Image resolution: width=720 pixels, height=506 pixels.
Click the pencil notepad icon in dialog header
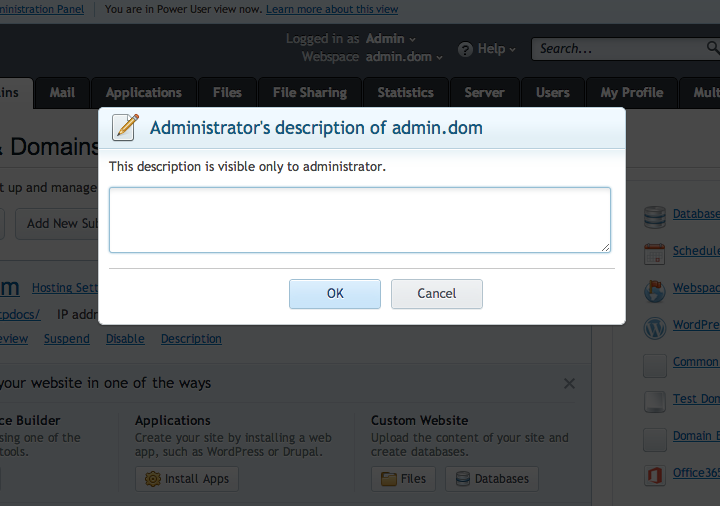click(125, 127)
